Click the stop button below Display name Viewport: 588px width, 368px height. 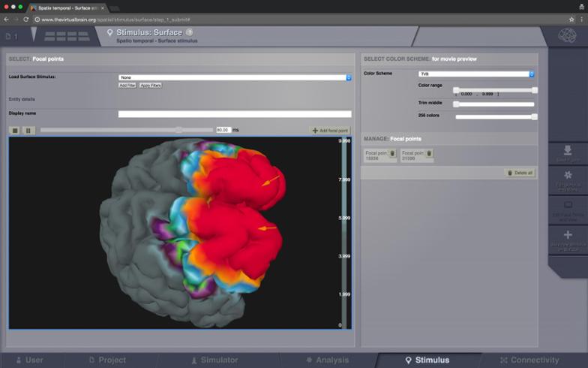point(15,130)
